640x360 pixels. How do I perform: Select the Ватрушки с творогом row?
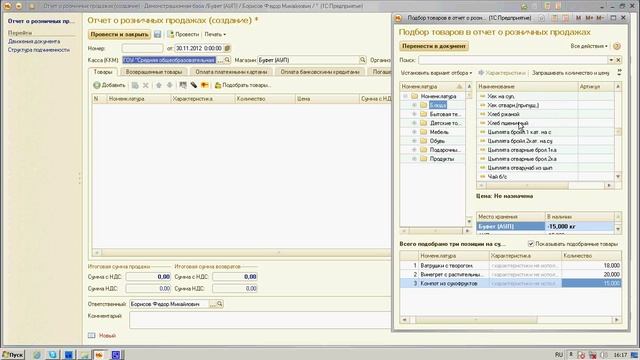click(511, 265)
